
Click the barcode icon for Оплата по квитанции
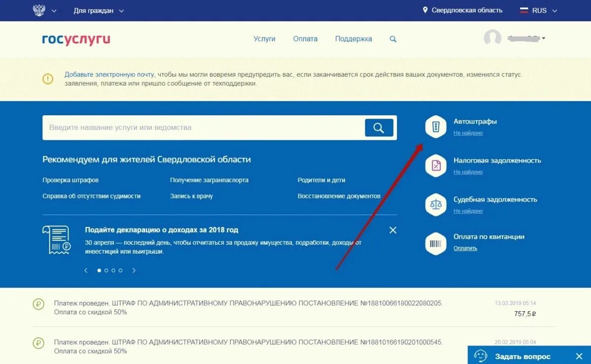click(436, 244)
